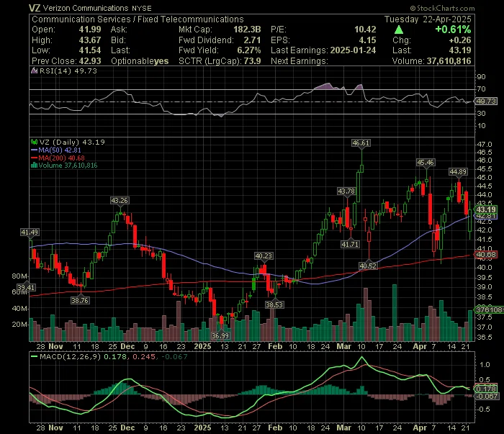This screenshot has height=434, width=504.
Task: Click the MA(50) 42.81 legend label
Action: coord(60,150)
